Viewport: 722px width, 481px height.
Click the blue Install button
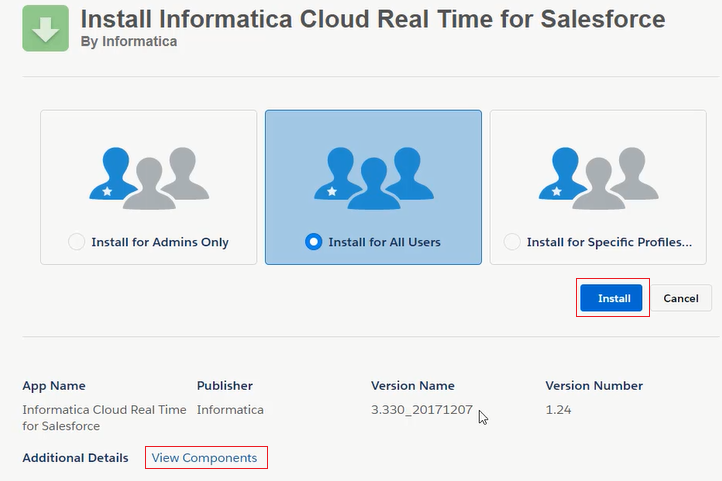coord(611,298)
